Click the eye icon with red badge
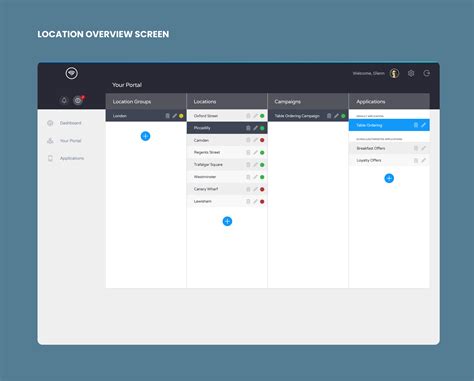 78,100
